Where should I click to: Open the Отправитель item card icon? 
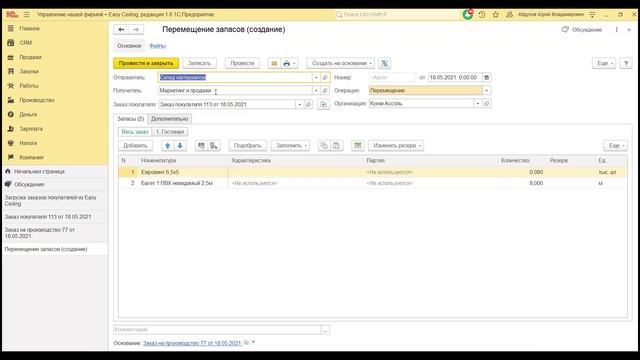[x=325, y=78]
